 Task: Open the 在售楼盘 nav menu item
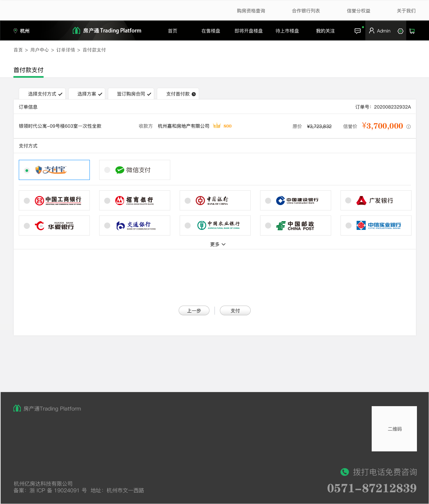tap(211, 31)
